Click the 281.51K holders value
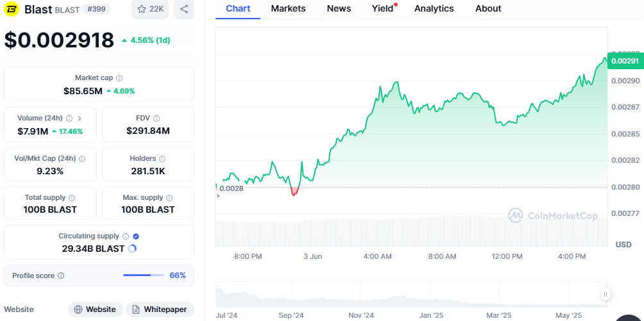The height and width of the screenshot is (321, 644). click(148, 171)
